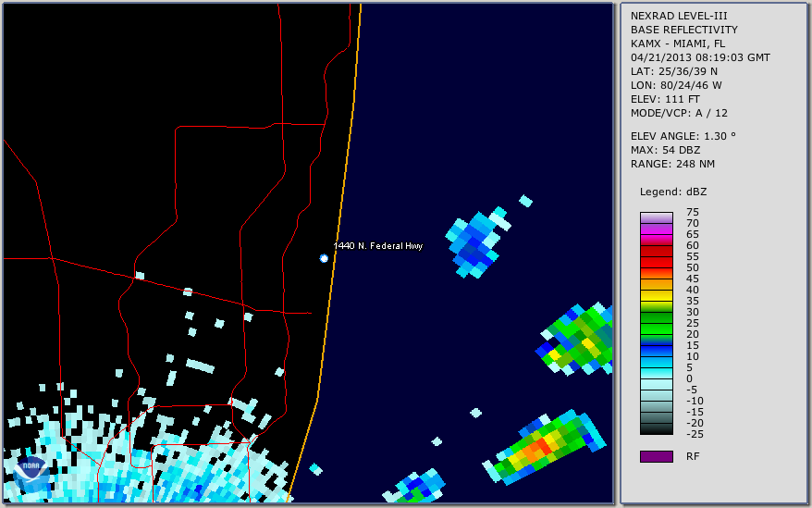Image resolution: width=812 pixels, height=508 pixels.
Task: Click the RANGE: 248 NM line
Action: 672,165
